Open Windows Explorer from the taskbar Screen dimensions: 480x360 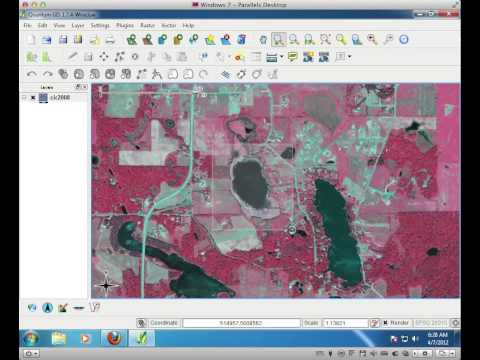59,338
